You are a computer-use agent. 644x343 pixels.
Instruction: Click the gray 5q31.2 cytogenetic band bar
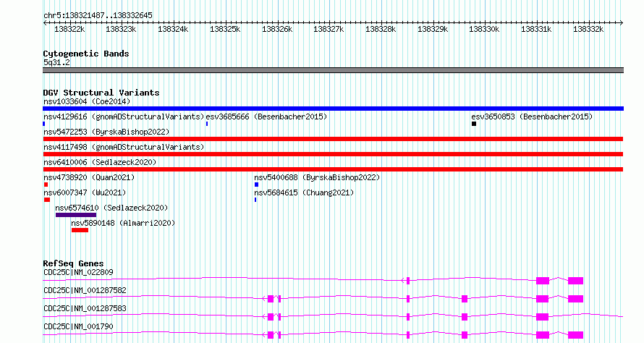333,70
